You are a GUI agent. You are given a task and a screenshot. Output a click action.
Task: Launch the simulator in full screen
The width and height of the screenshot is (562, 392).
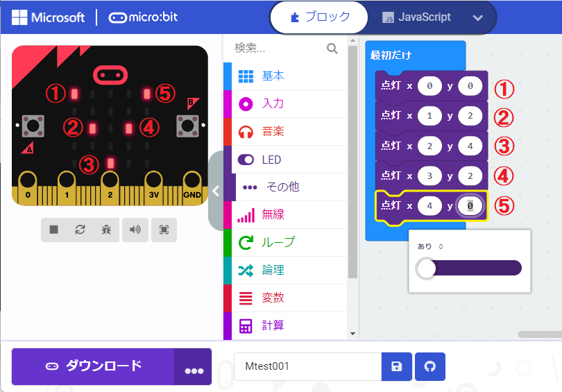click(164, 230)
